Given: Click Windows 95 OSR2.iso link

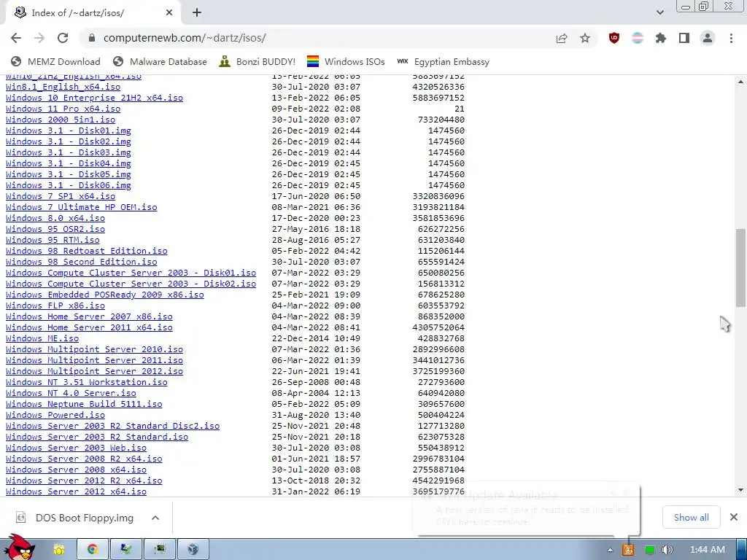Looking at the screenshot, I should pos(55,229).
